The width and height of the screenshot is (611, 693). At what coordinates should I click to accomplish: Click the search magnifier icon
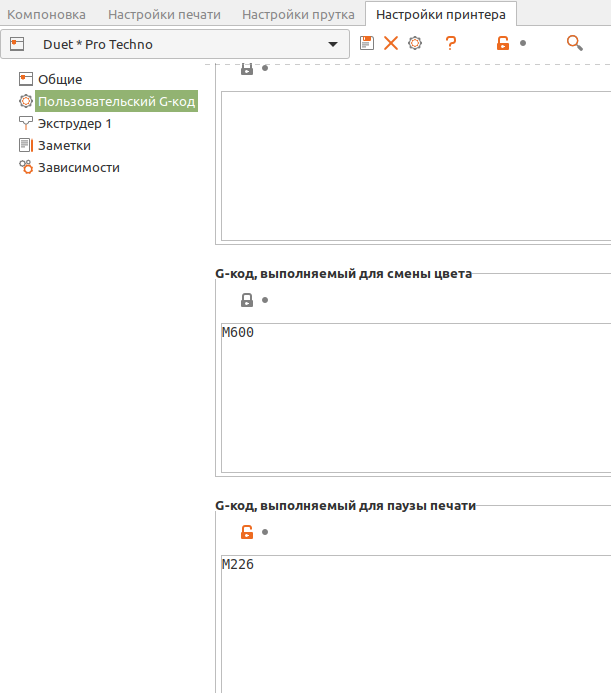point(574,43)
